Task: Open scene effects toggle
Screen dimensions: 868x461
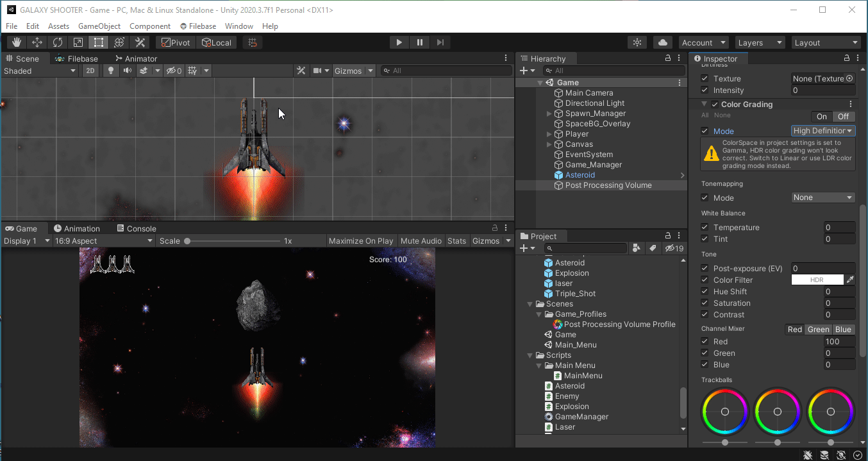Action: tap(144, 71)
